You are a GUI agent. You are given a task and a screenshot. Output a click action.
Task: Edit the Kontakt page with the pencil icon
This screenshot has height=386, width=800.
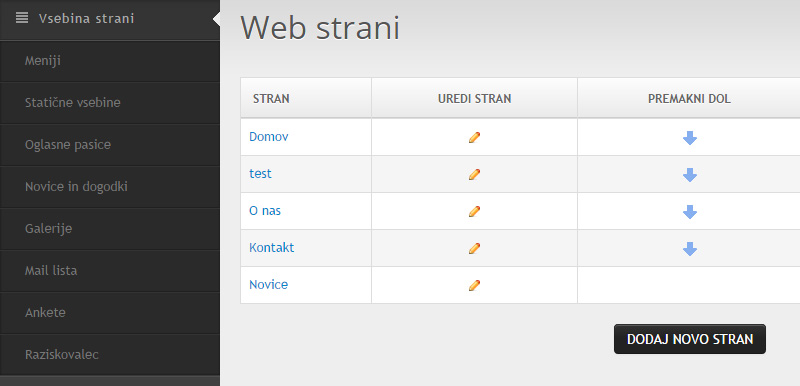click(x=474, y=248)
